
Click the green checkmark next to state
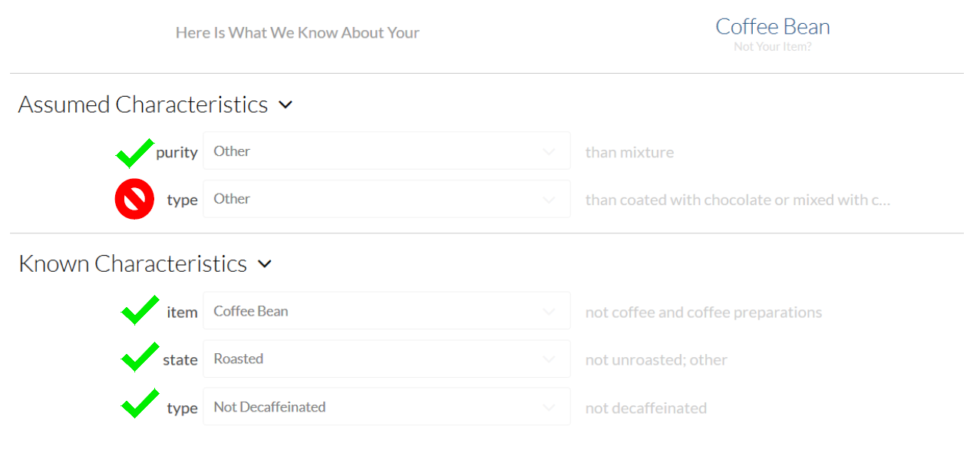click(x=140, y=357)
